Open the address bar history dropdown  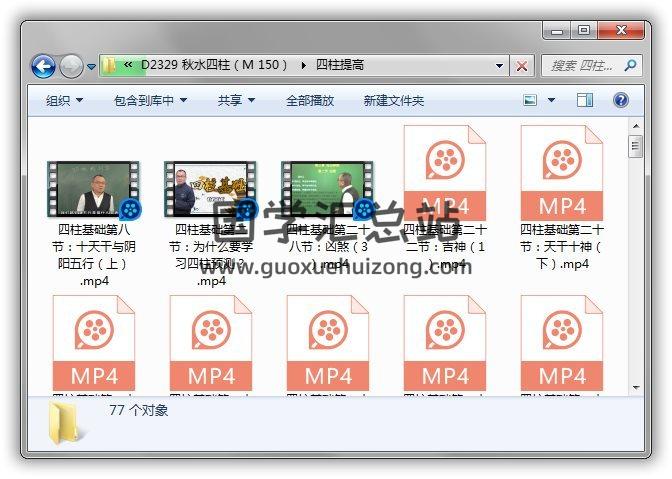click(x=499, y=66)
